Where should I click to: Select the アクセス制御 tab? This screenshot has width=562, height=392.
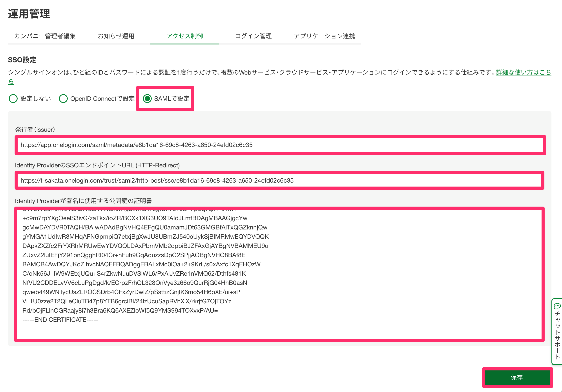pos(185,36)
